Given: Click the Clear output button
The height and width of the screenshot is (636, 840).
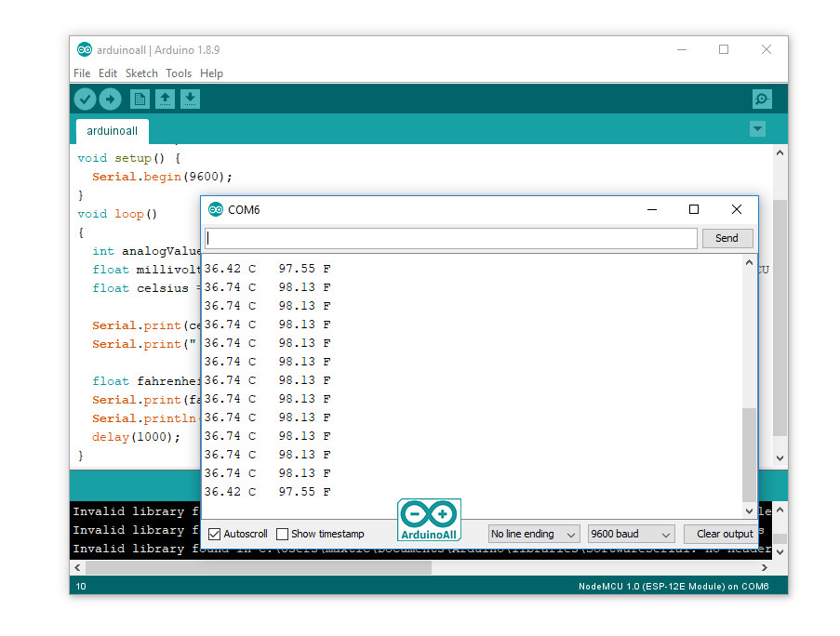Looking at the screenshot, I should pos(721,534).
